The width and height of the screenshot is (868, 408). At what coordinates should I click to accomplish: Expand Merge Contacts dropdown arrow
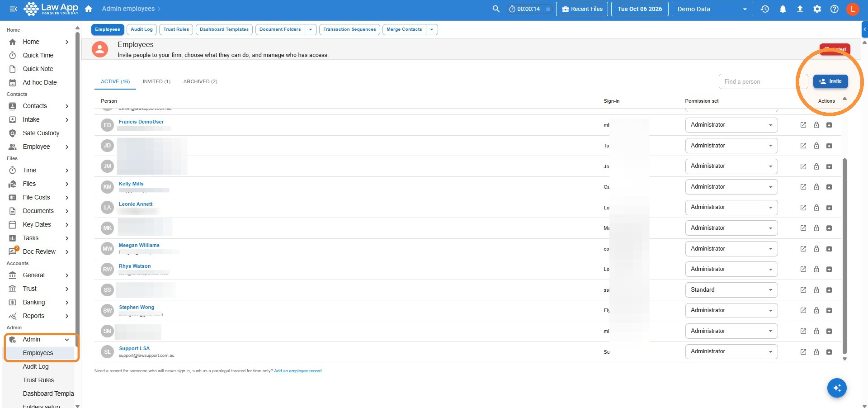pyautogui.click(x=432, y=29)
